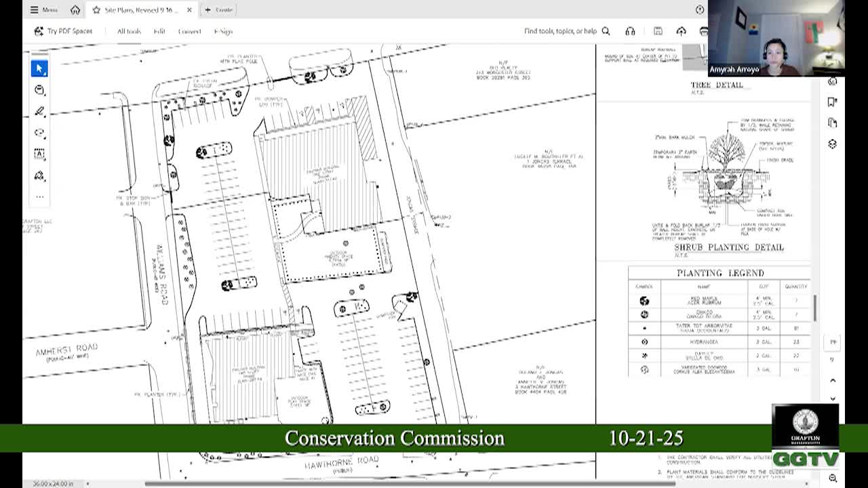The width and height of the screenshot is (868, 488).
Task: Pick the text box selection tool
Action: [39, 154]
